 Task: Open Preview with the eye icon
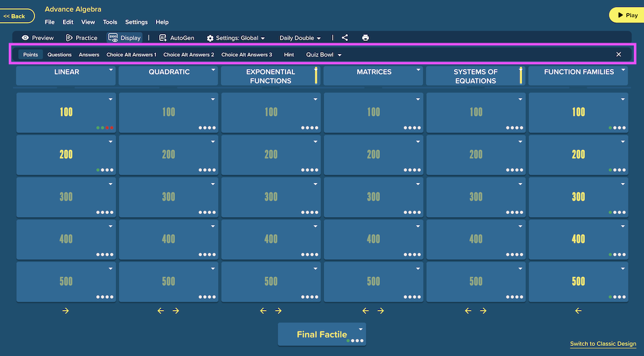[37, 38]
